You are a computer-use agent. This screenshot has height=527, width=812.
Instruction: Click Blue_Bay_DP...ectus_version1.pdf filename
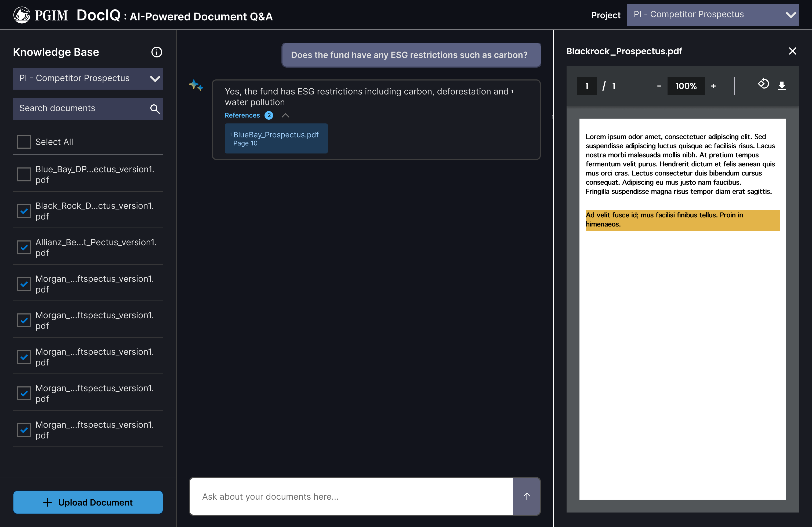(95, 174)
